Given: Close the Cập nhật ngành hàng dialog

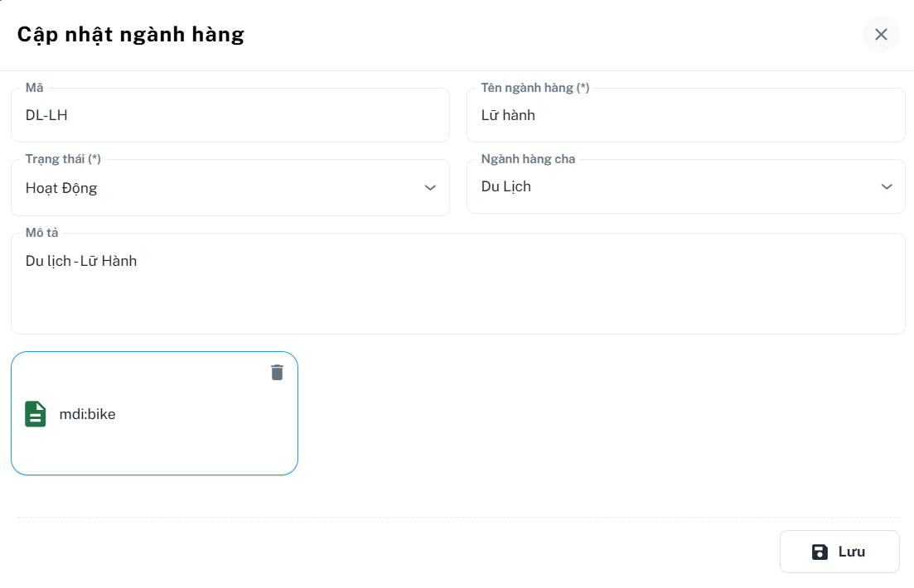Looking at the screenshot, I should 881,34.
